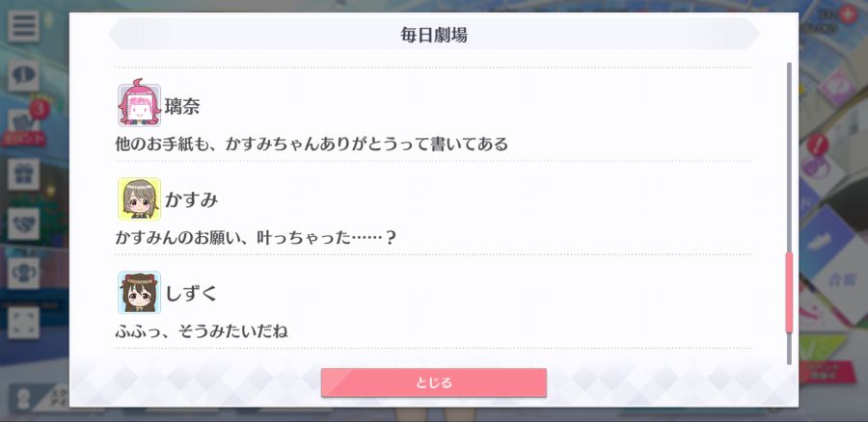Click the upper scrollbar track area
This screenshot has width=868, height=422.
789,157
